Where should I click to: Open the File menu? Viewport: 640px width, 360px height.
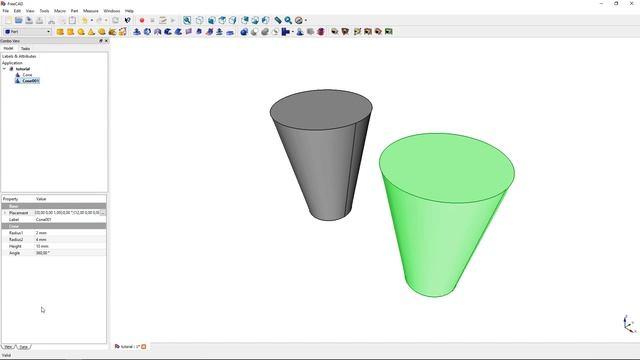(6, 11)
